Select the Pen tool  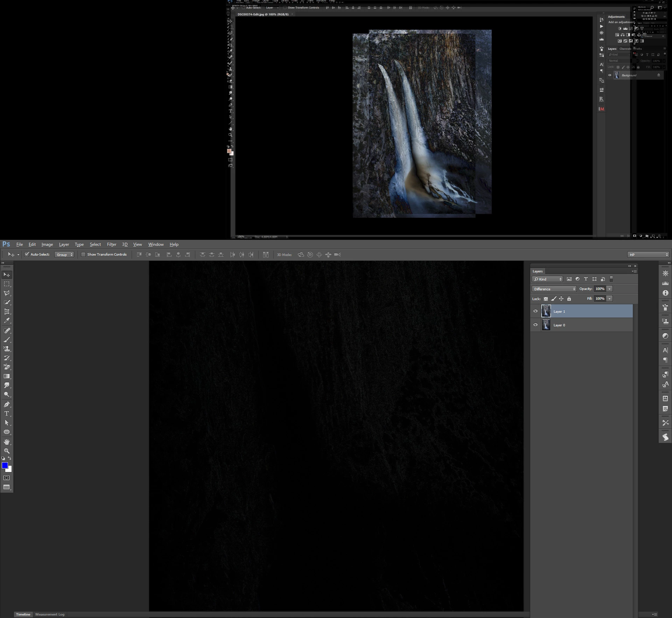[7, 404]
